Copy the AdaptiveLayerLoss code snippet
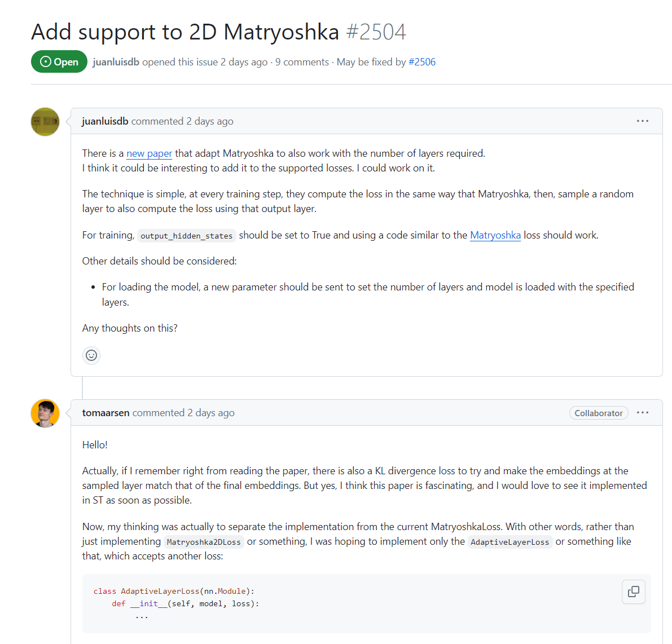 633,592
